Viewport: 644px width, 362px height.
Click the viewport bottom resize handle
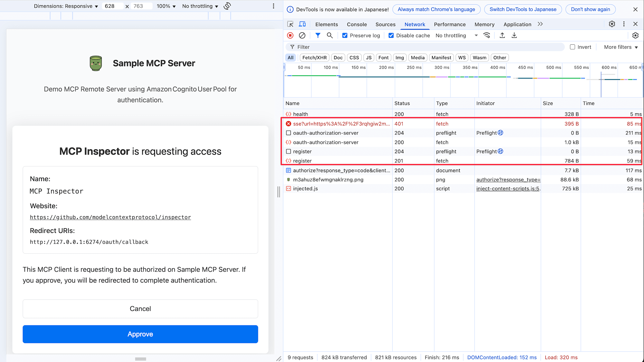[x=140, y=358]
